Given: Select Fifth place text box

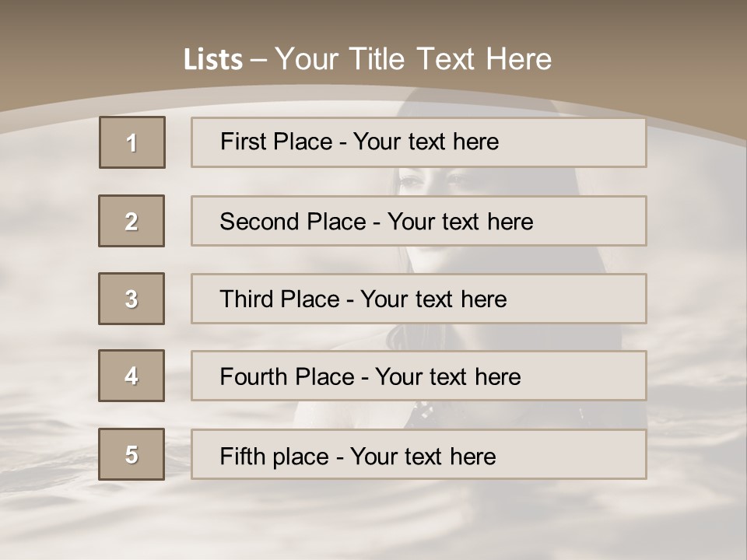Looking at the screenshot, I should coord(419,454).
